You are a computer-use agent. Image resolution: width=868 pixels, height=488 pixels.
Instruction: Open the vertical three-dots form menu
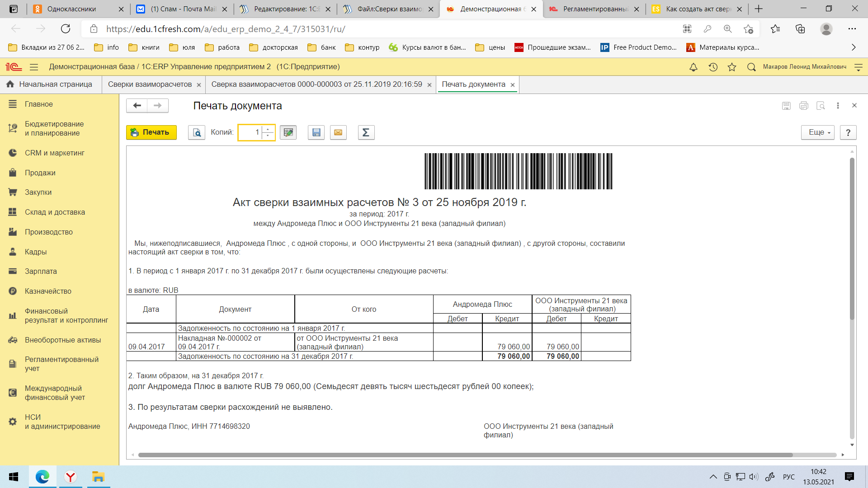tap(838, 105)
